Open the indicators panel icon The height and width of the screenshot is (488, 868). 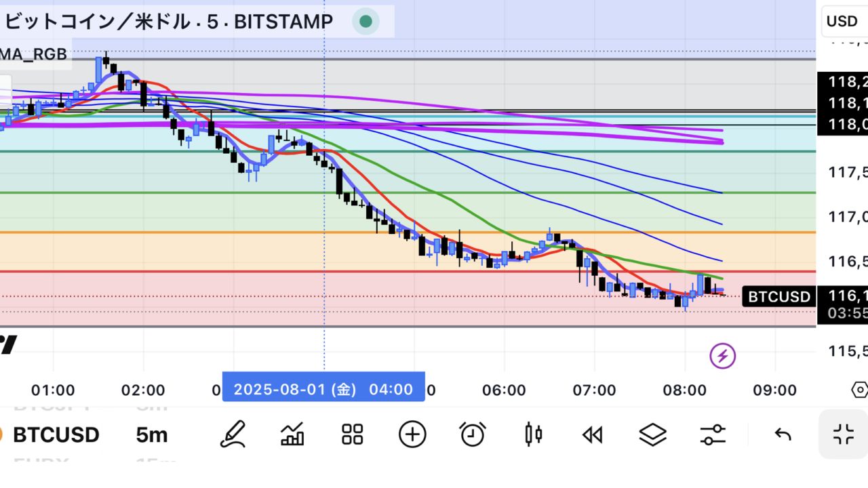point(292,434)
